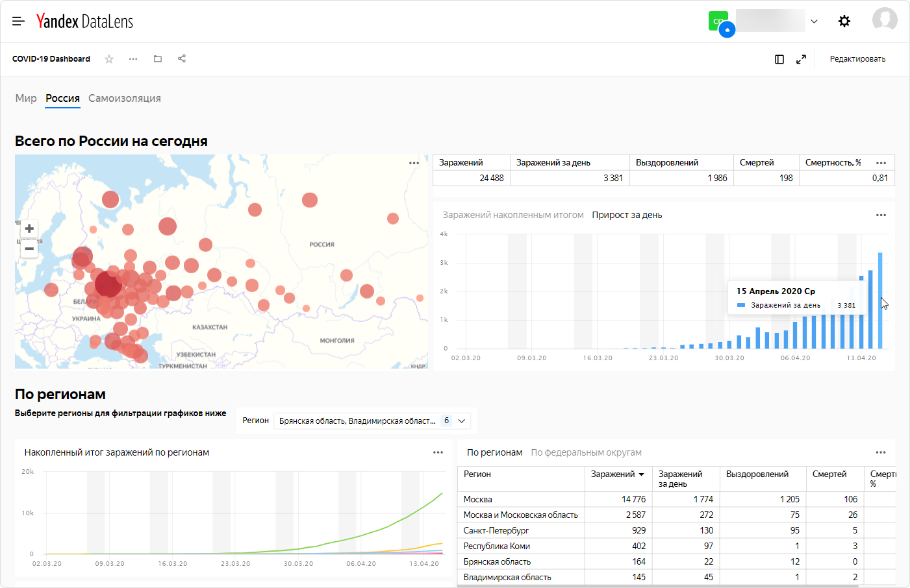Open the map widget options menu
The height and width of the screenshot is (588, 910).
click(414, 163)
